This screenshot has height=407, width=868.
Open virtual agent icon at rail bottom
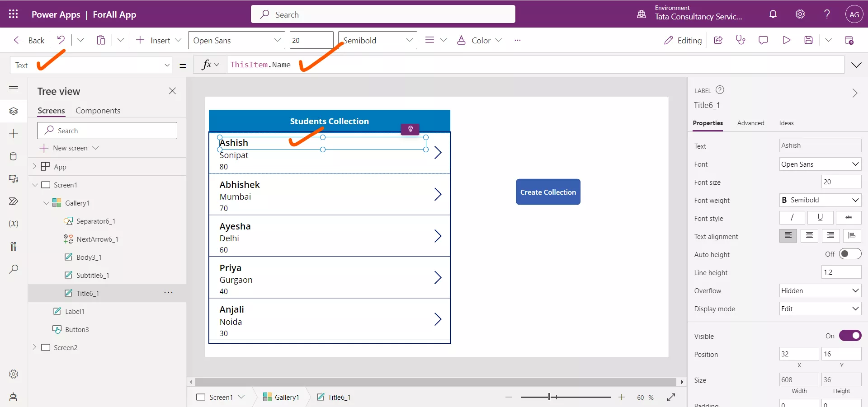coord(14,397)
